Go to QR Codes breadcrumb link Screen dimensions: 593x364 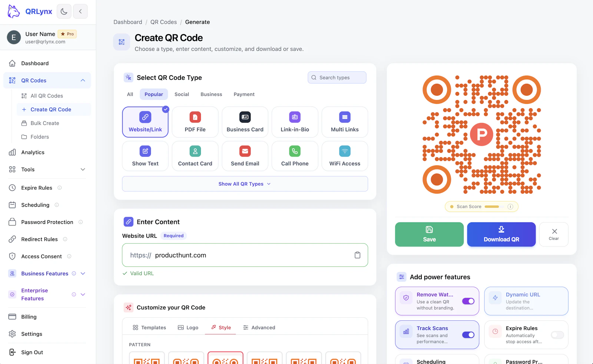163,22
